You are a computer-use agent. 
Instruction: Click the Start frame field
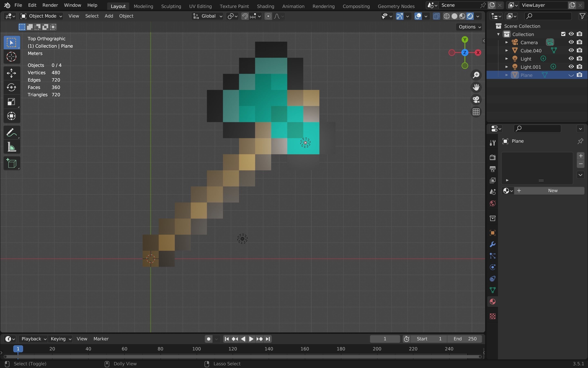429,339
